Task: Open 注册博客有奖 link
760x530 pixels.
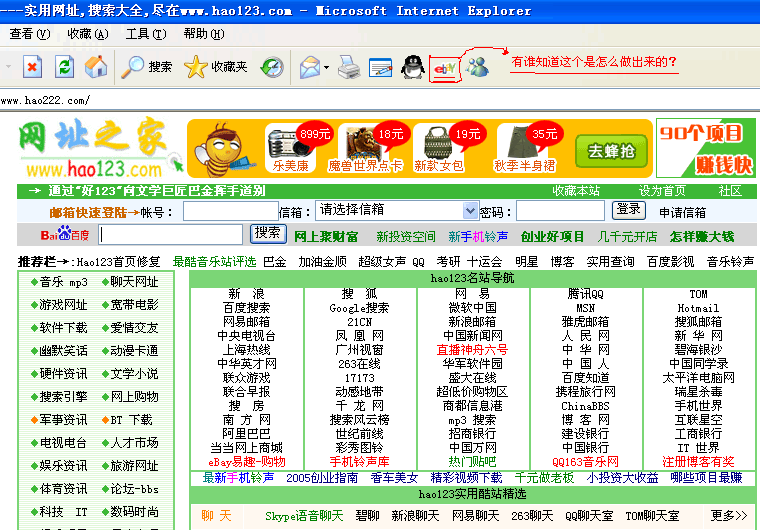Action: tap(698, 462)
